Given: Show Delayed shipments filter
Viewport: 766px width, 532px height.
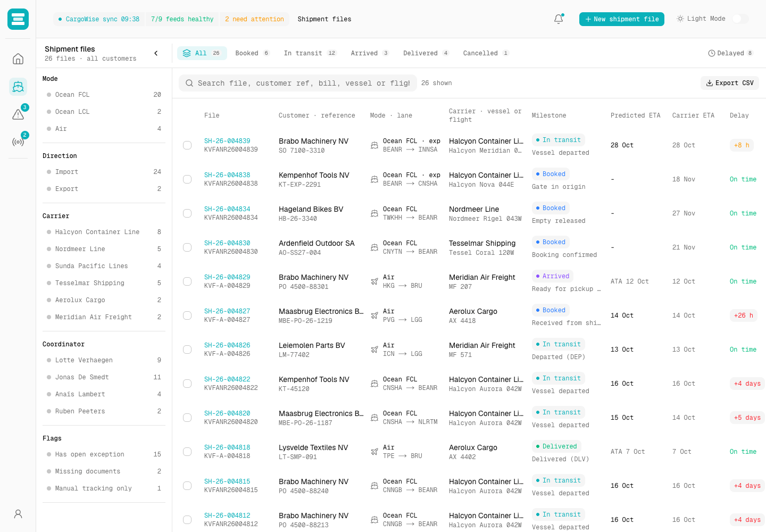Looking at the screenshot, I should [730, 53].
